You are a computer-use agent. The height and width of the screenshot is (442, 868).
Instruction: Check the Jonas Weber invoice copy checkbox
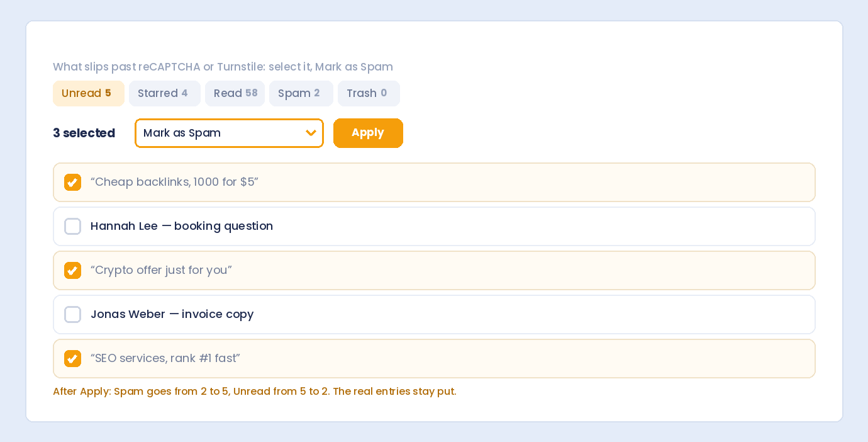(73, 314)
